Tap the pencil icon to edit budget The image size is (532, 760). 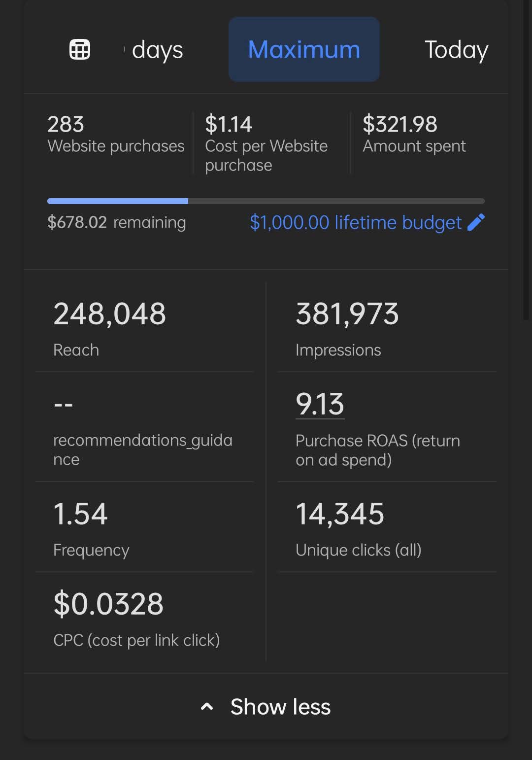[x=476, y=222]
